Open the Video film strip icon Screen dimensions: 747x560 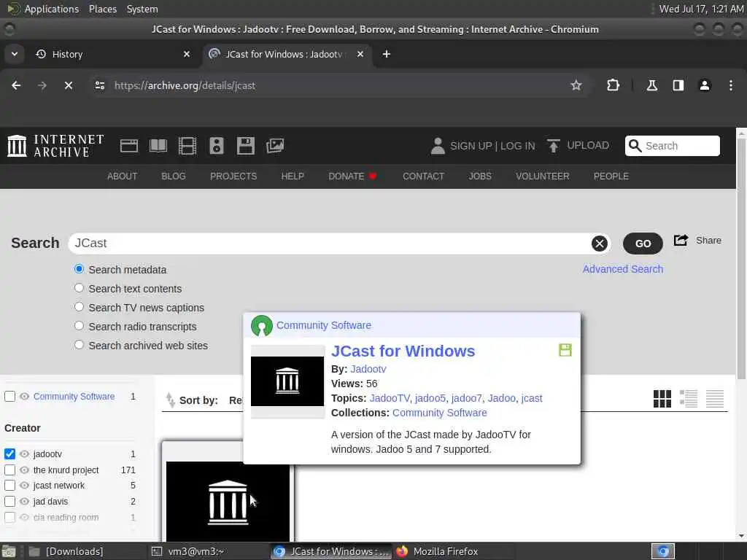click(187, 146)
